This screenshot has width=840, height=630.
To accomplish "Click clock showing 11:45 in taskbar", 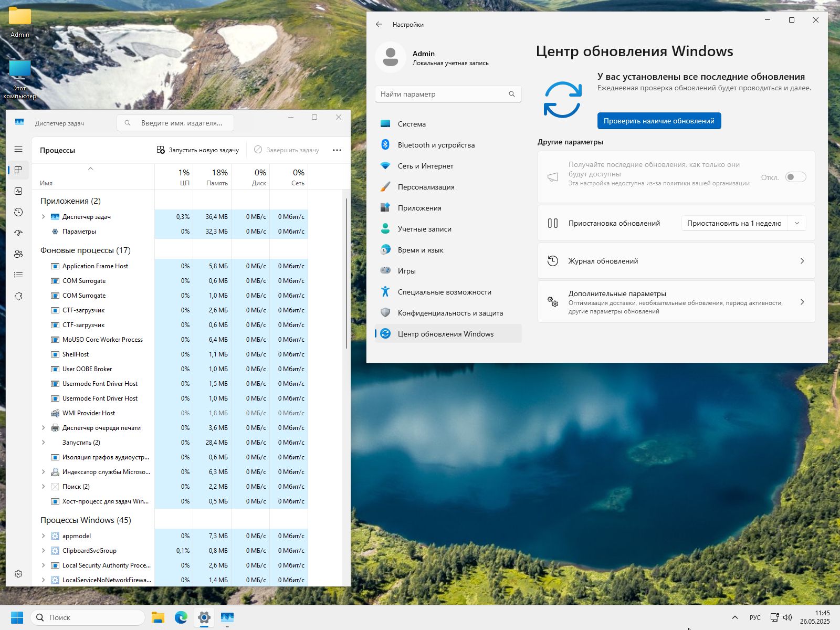I will pyautogui.click(x=815, y=617).
